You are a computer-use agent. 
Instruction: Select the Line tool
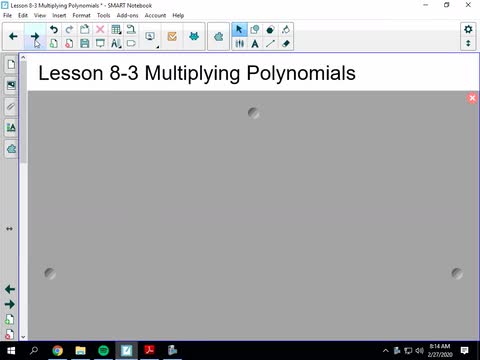pos(270,44)
